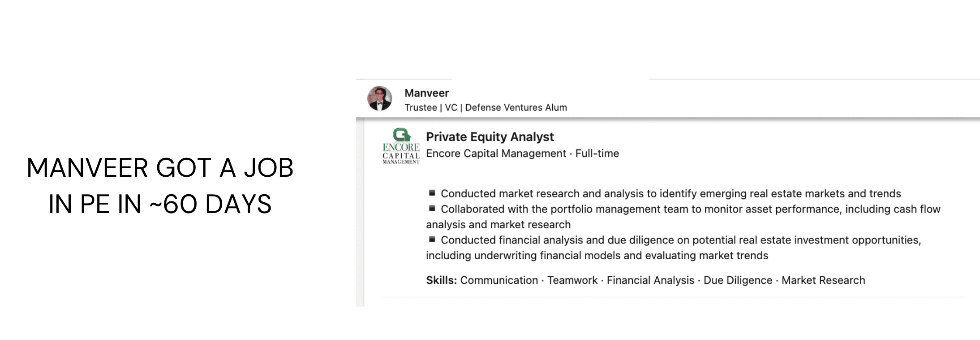Click the 'MANVEER GOT A JOB' heading line

(160, 168)
